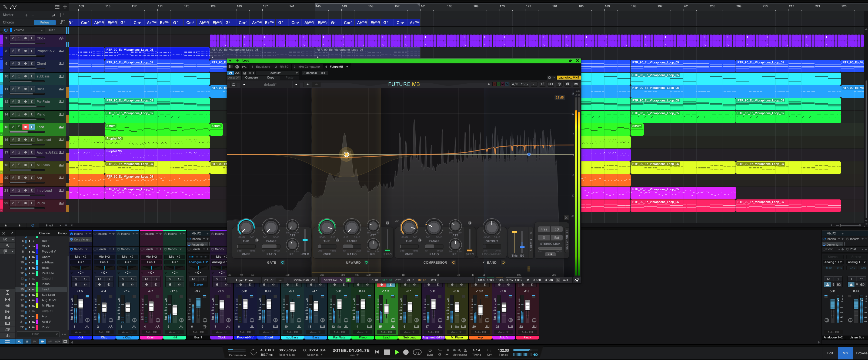The height and width of the screenshot is (360, 868).
Task: Open the channel editor routing icon
Action: click(x=244, y=67)
